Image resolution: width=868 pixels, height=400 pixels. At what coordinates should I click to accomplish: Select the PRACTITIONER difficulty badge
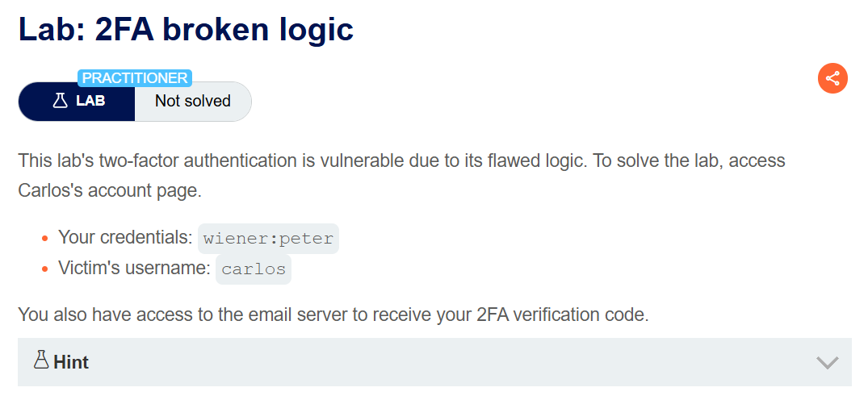[135, 78]
